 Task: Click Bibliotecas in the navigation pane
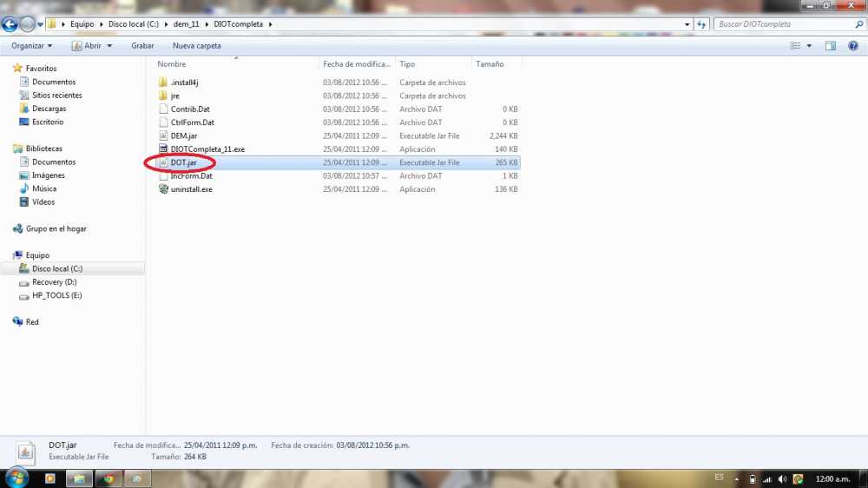point(43,148)
